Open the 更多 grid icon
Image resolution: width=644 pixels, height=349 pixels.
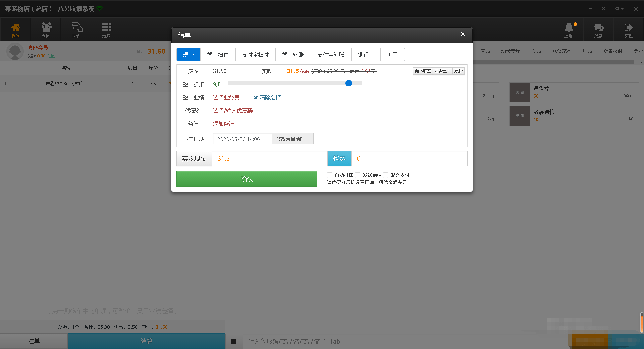[106, 30]
